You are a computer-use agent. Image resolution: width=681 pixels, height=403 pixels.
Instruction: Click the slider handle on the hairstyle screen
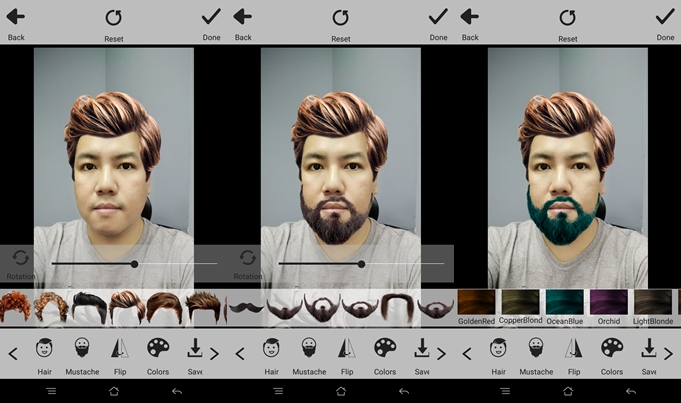134,264
